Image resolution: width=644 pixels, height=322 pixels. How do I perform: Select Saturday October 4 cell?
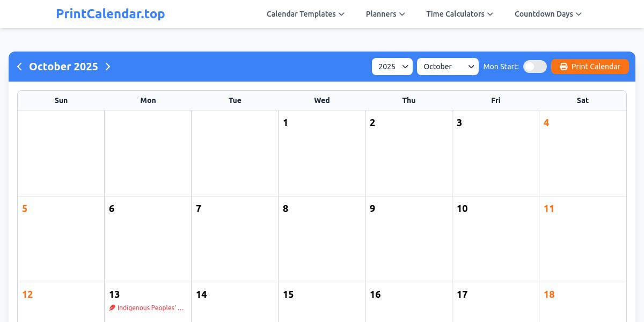[x=583, y=153]
